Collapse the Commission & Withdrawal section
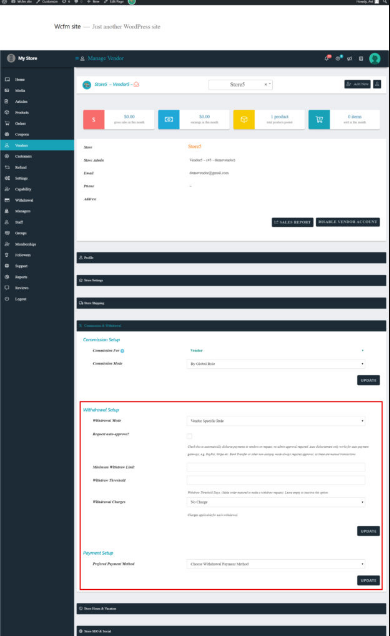The width and height of the screenshot is (390, 636). click(231, 326)
